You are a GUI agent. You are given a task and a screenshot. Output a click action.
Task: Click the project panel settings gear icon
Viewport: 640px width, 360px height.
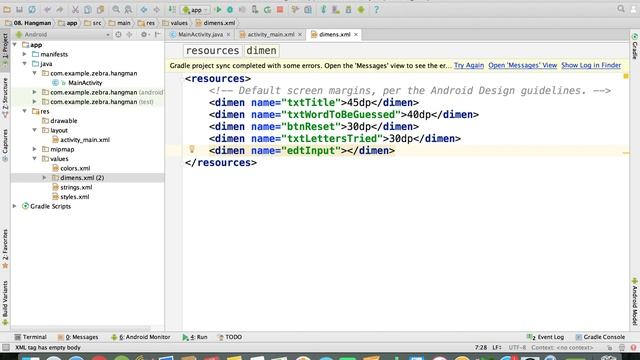tap(144, 35)
